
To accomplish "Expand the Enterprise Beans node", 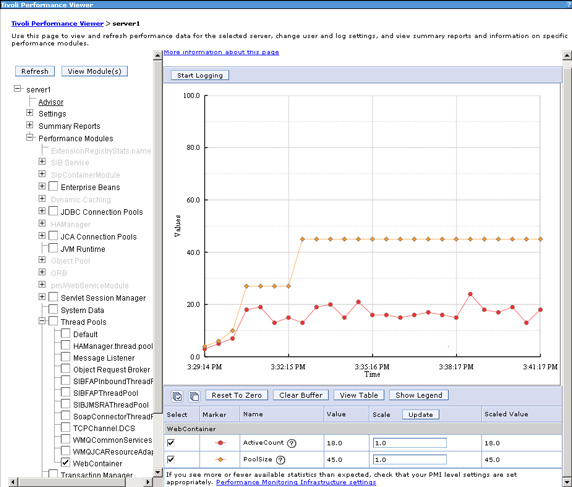I will click(x=42, y=186).
